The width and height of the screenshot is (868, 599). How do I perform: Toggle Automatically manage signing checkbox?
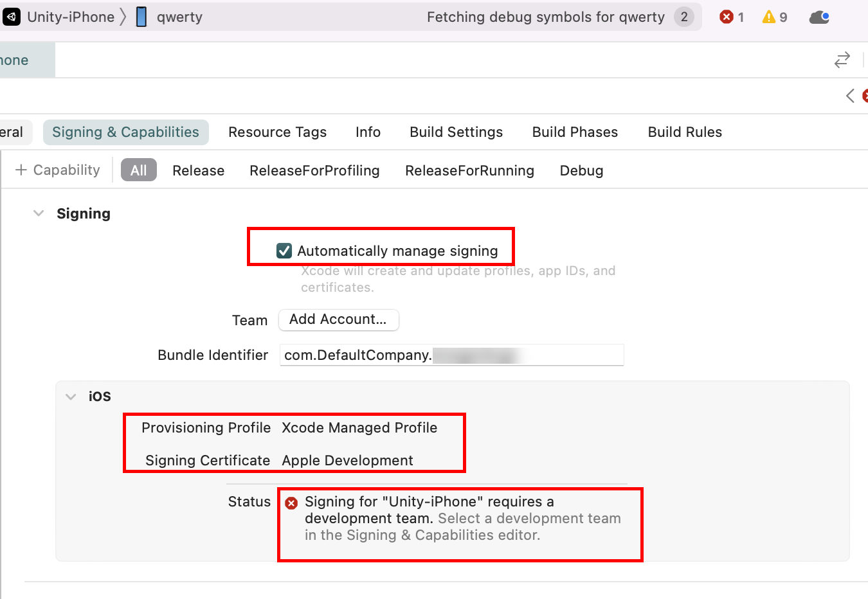(x=284, y=251)
